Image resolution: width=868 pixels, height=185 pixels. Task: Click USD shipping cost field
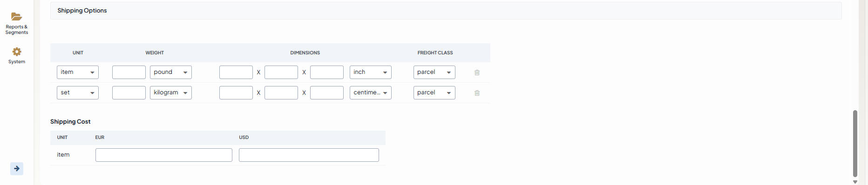click(x=309, y=155)
